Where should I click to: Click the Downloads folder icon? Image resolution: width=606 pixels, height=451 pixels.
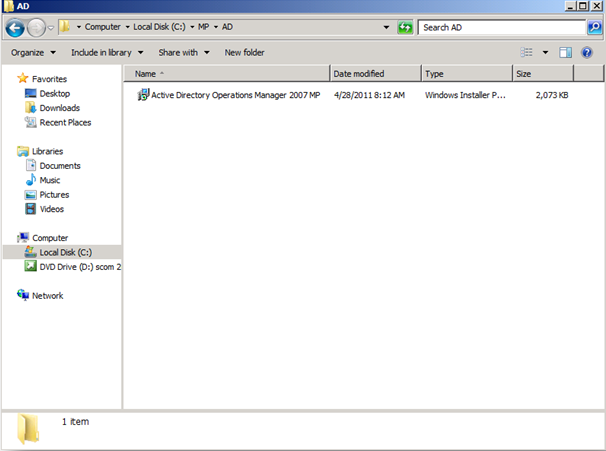pos(31,107)
